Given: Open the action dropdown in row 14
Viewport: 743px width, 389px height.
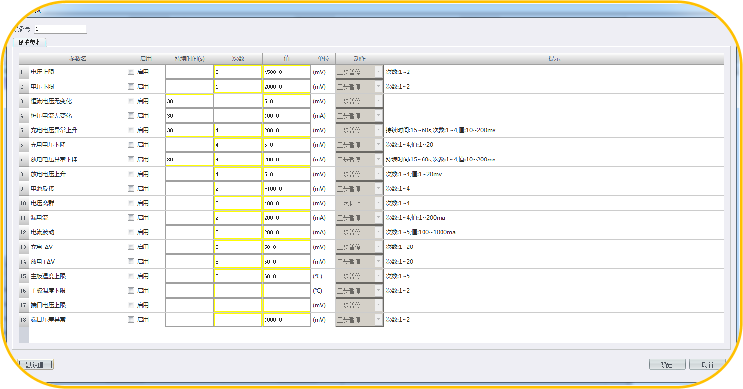Looking at the screenshot, I should click(x=359, y=262).
